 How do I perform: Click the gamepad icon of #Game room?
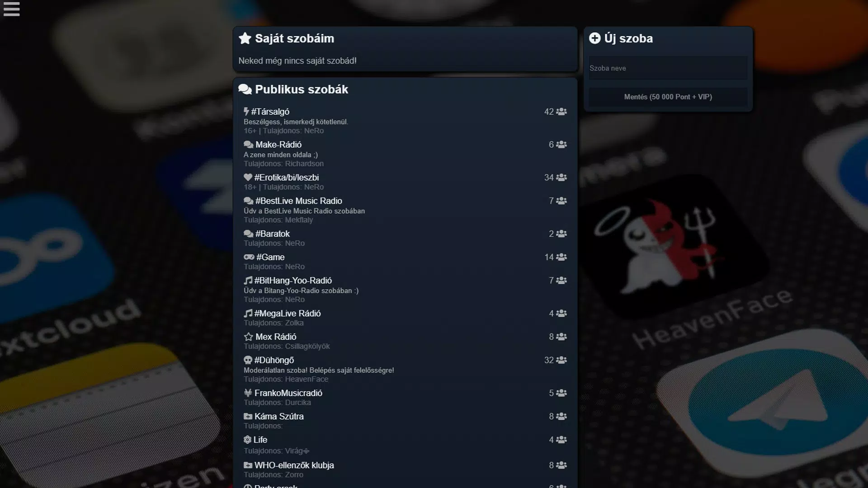[x=249, y=257]
